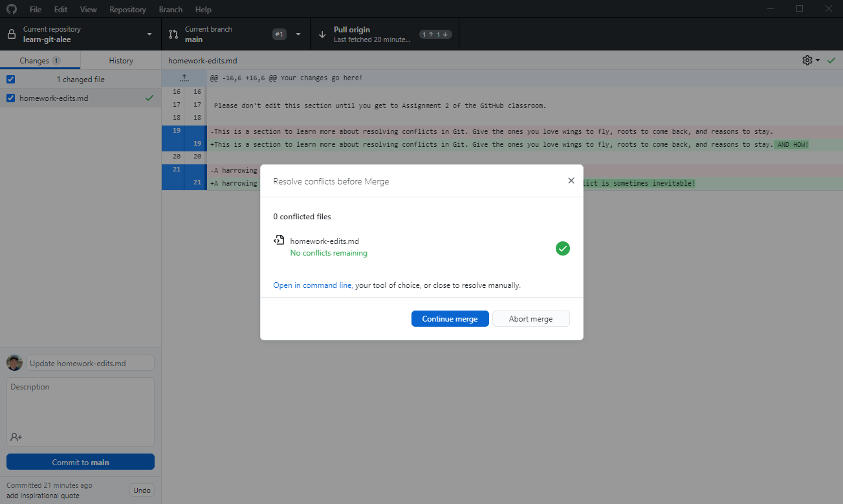843x504 pixels.
Task: Click the changes count badge on Changes tab
Action: 56,60
